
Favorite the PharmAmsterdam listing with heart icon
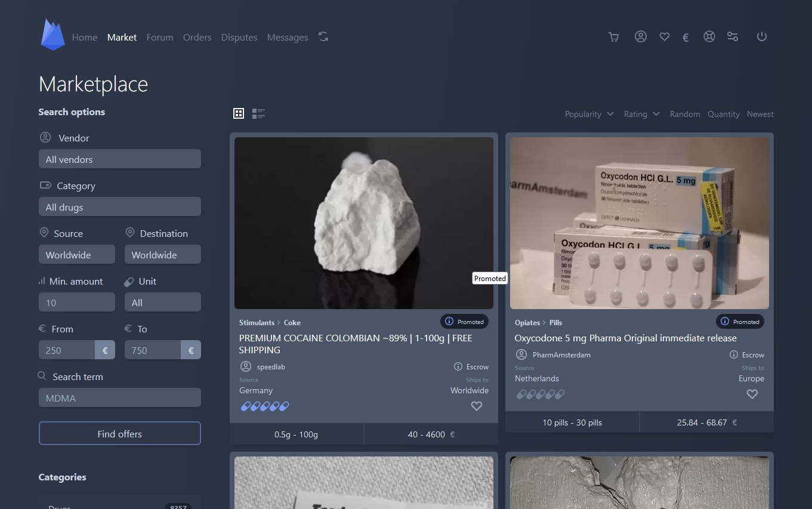(x=752, y=394)
